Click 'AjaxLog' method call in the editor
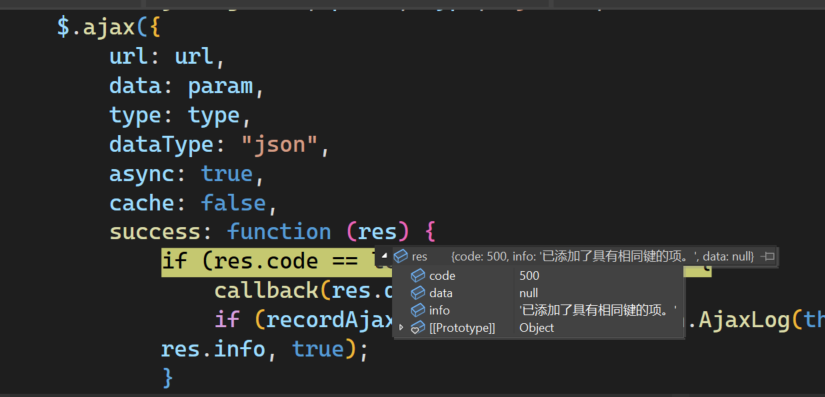The image size is (825, 397). (x=744, y=320)
